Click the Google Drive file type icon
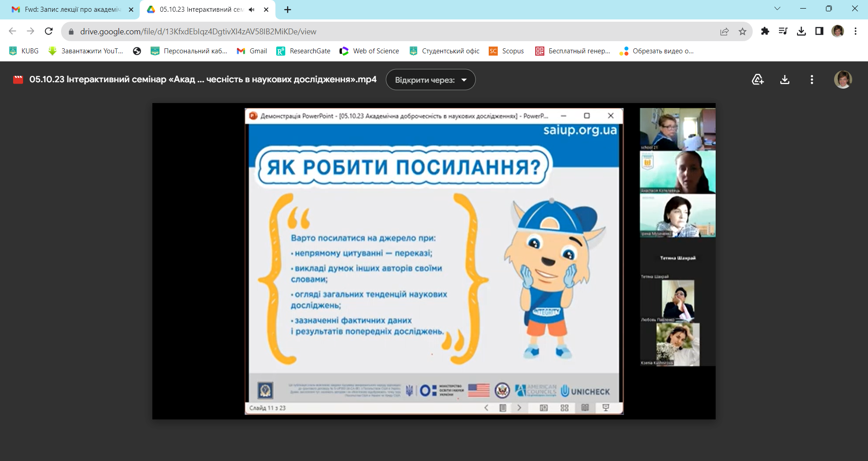This screenshot has width=868, height=461. pyautogui.click(x=18, y=79)
